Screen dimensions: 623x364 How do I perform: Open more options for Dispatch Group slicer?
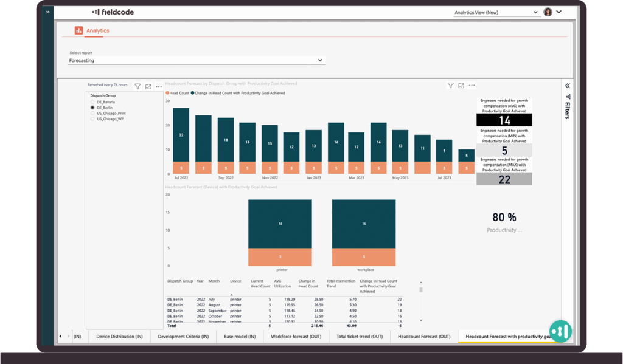(158, 86)
